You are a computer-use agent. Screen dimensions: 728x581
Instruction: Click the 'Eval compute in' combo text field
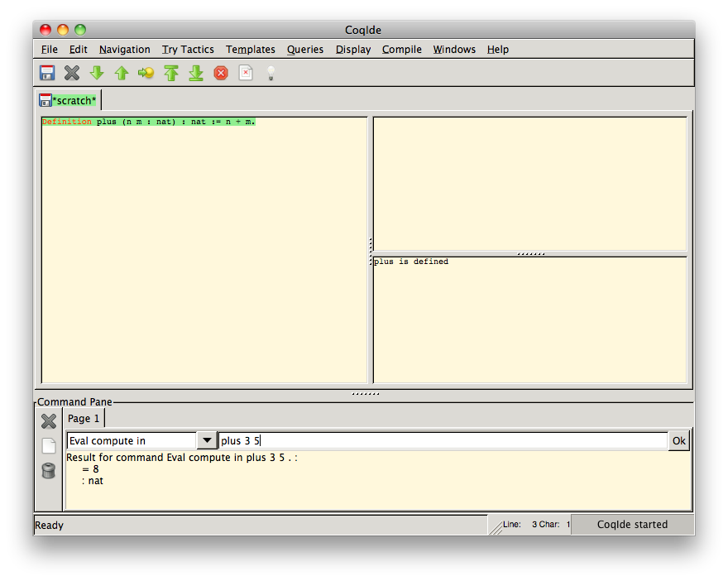[132, 440]
